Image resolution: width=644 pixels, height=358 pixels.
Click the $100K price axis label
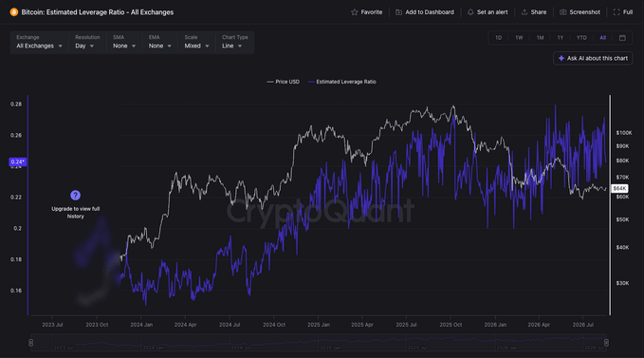click(x=624, y=133)
